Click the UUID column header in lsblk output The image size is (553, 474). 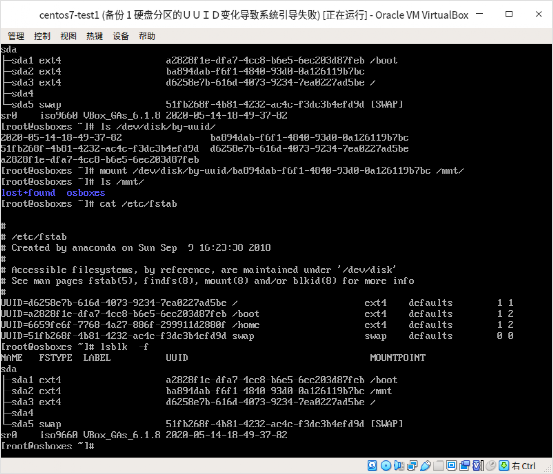pos(177,358)
